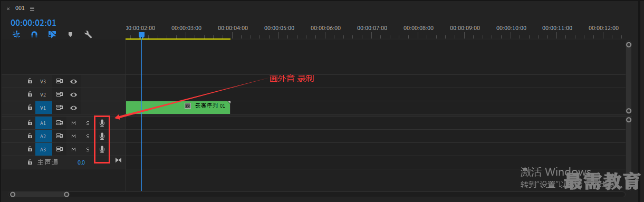Toggle sync lock for V2
The image size is (644, 202).
(60, 94)
